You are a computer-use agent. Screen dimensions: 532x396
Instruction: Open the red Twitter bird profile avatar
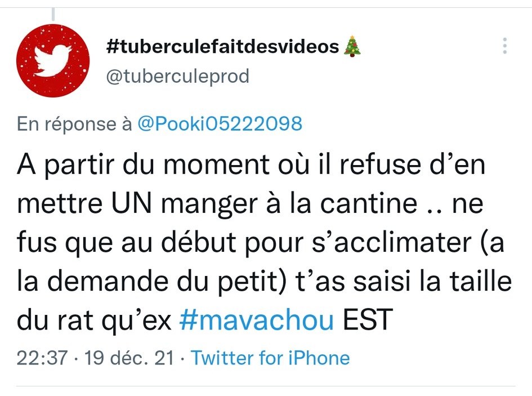click(53, 61)
